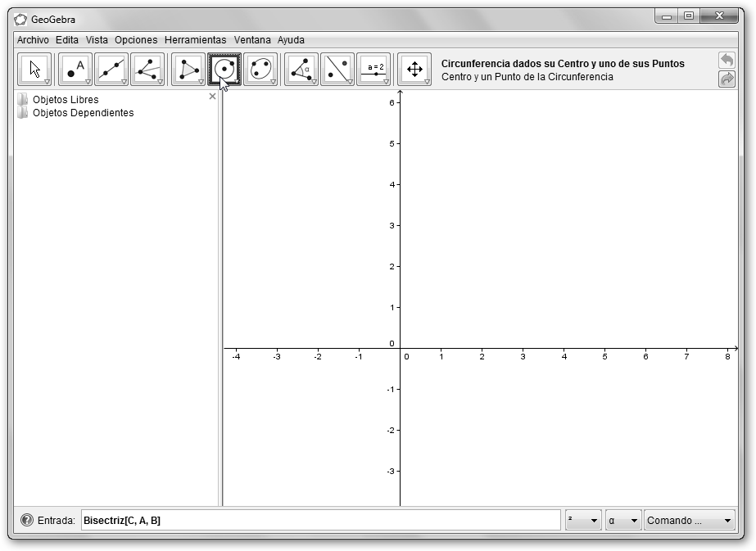Screen dimensions: 756x551
Task: Open the superscript ² symbol dropdown
Action: point(582,521)
